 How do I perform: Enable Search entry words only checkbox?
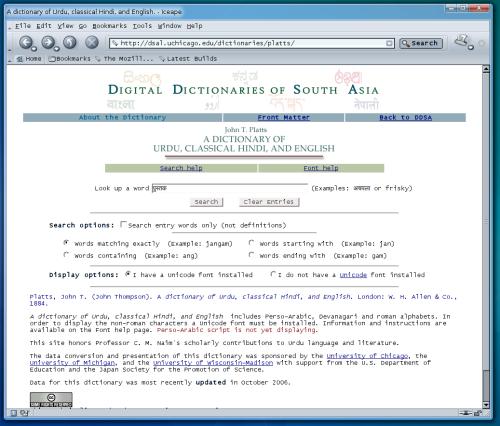coord(123,224)
